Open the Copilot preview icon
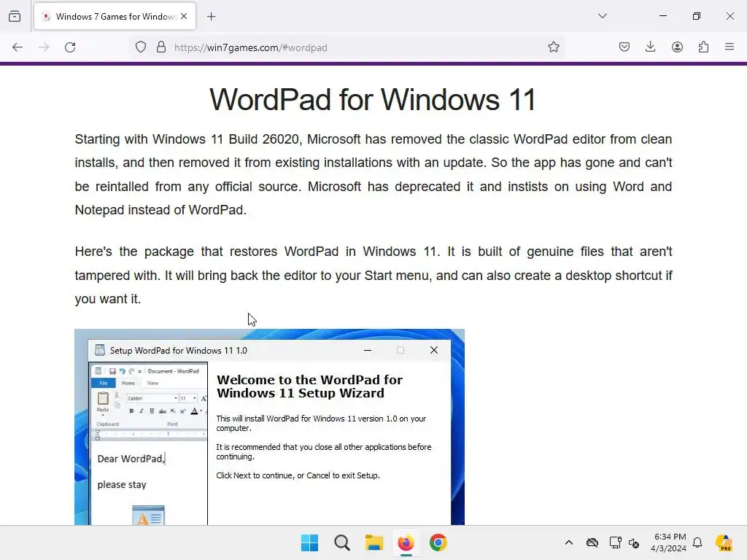The width and height of the screenshot is (747, 560). pos(724,542)
